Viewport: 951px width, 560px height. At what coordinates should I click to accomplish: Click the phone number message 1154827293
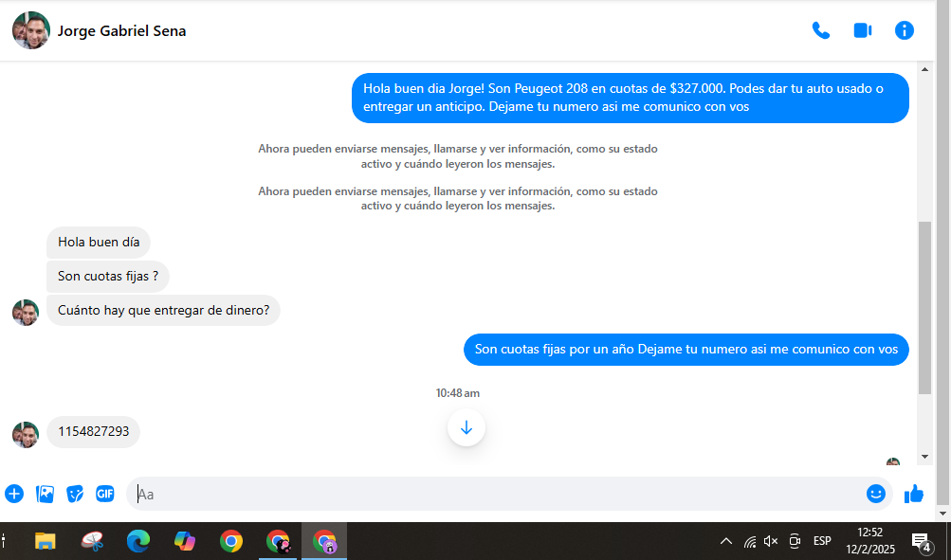(93, 432)
